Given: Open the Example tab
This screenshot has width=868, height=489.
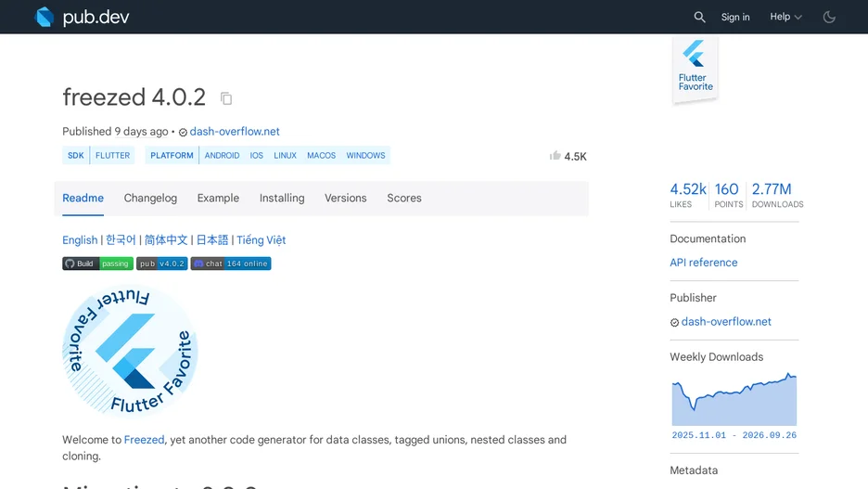Looking at the screenshot, I should [x=218, y=199].
